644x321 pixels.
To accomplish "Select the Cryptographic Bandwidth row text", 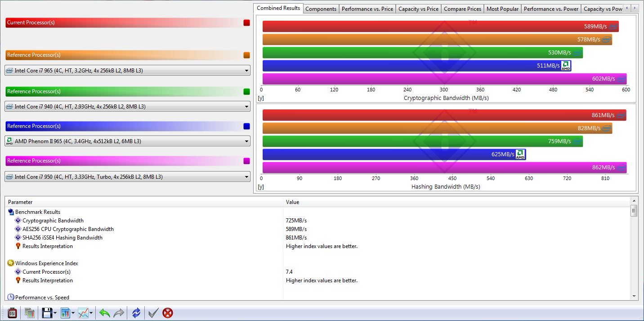I will pyautogui.click(x=53, y=221).
